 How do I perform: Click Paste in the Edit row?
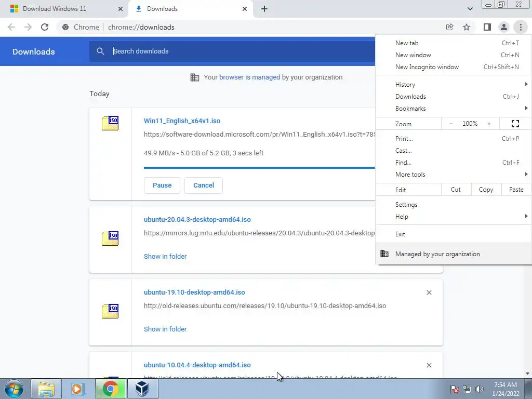pos(516,190)
